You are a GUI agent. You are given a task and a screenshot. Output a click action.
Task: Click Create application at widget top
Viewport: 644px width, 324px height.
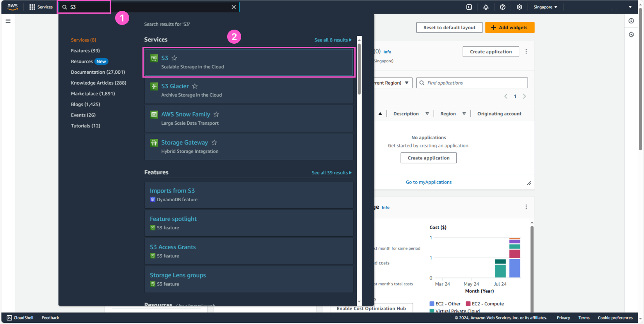491,51
